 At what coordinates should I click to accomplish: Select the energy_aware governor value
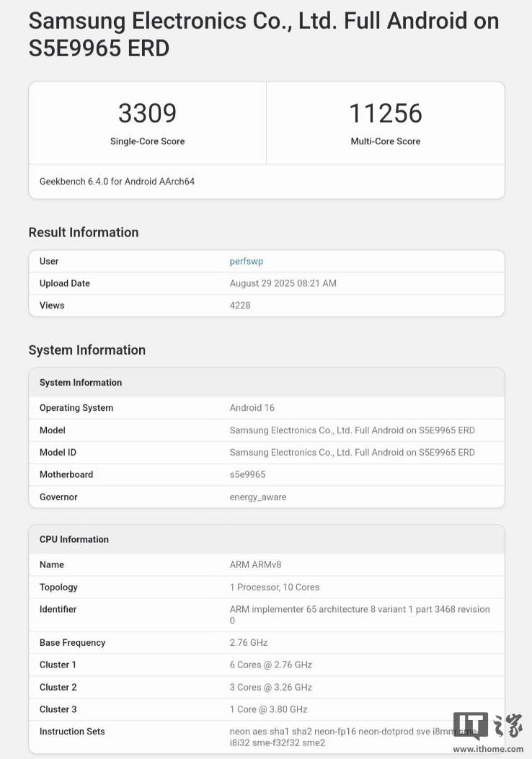click(257, 497)
